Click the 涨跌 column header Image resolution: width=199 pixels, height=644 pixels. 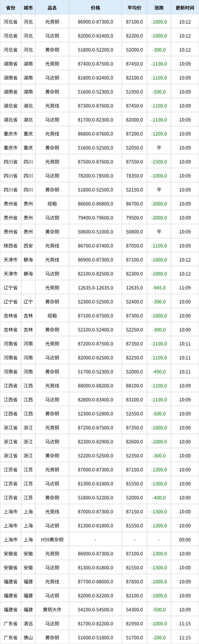[x=159, y=8]
